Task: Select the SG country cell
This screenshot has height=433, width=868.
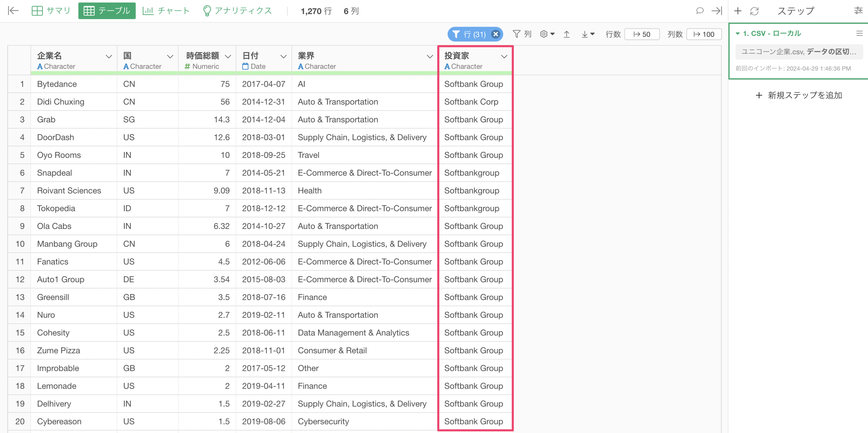Action: (x=148, y=120)
